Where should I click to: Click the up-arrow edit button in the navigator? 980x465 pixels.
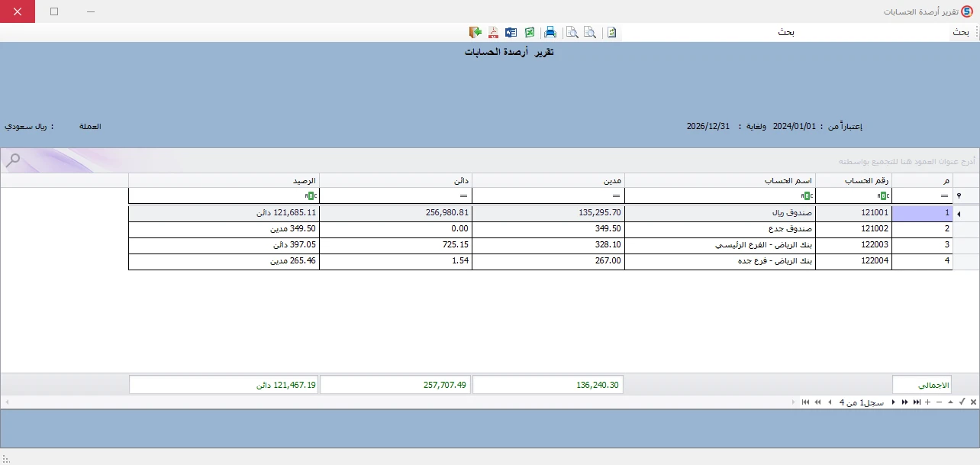(950, 402)
